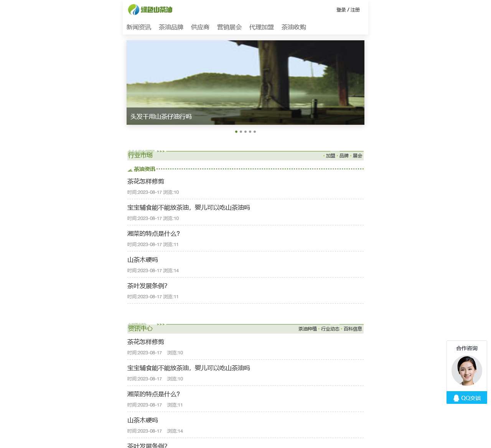The image size is (491, 448).
Task: Open 茶叶发展条例 in 行业市场 list
Action: pos(147,286)
